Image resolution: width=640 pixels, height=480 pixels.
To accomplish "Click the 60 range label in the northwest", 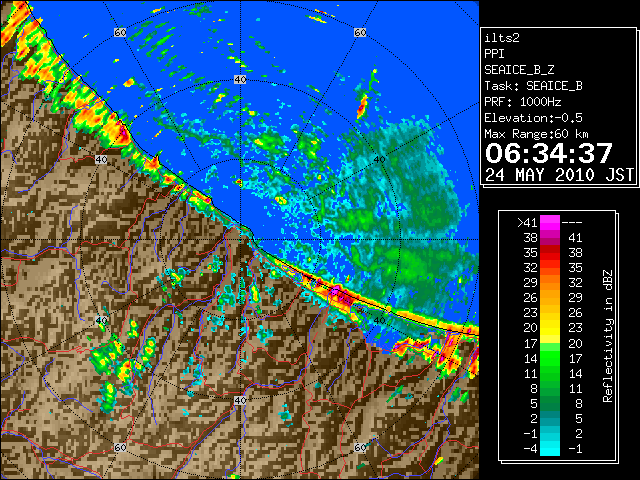I will (x=120, y=32).
